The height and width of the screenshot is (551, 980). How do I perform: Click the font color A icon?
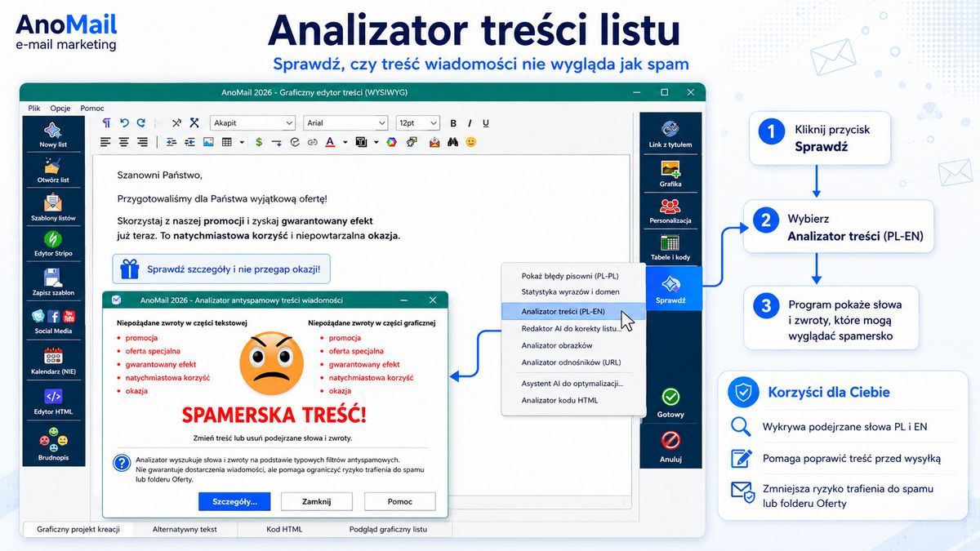pyautogui.click(x=330, y=142)
